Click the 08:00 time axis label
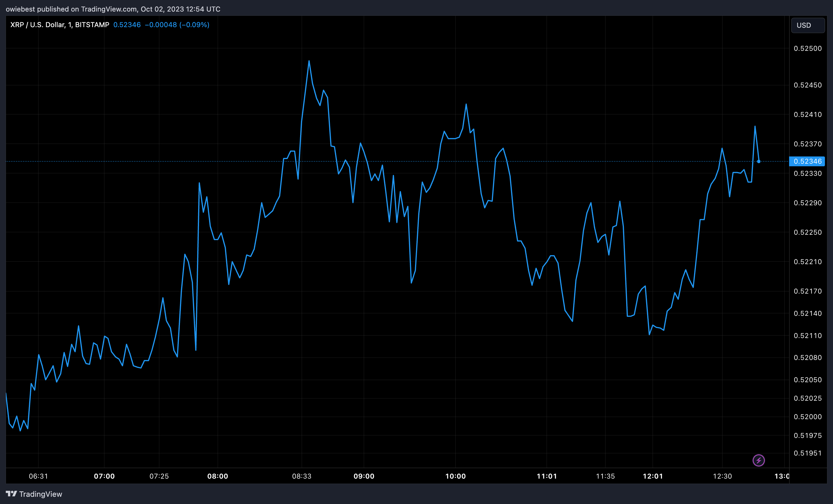The image size is (833, 504). [217, 476]
